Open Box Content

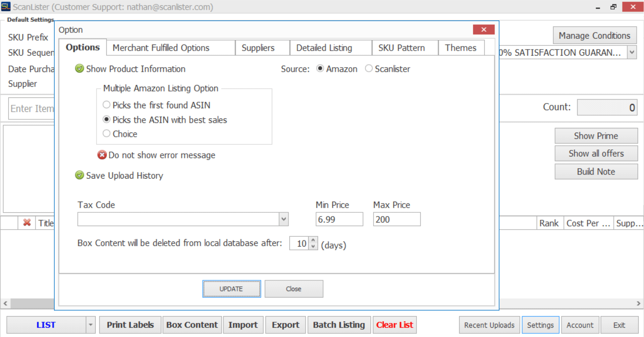192,325
